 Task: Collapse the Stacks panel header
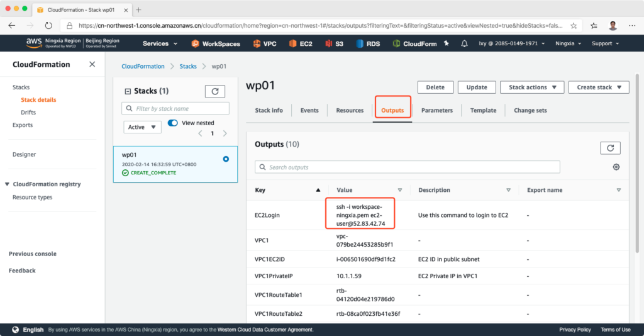tap(128, 91)
